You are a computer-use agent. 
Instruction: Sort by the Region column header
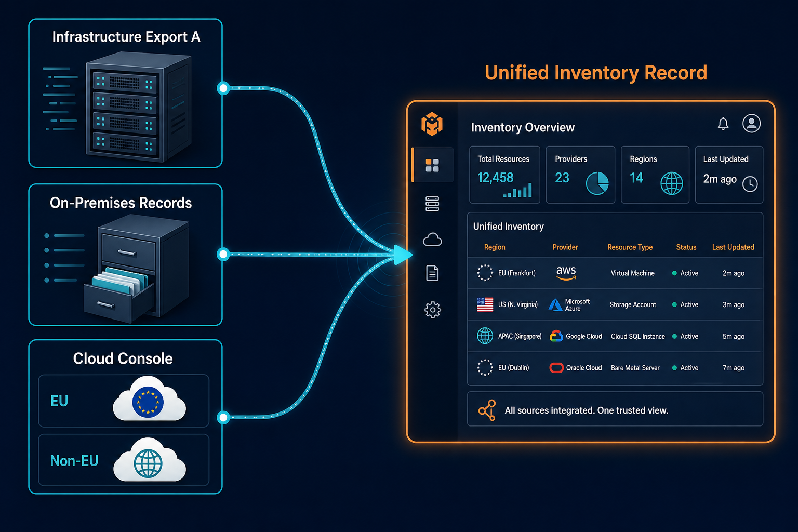click(495, 247)
